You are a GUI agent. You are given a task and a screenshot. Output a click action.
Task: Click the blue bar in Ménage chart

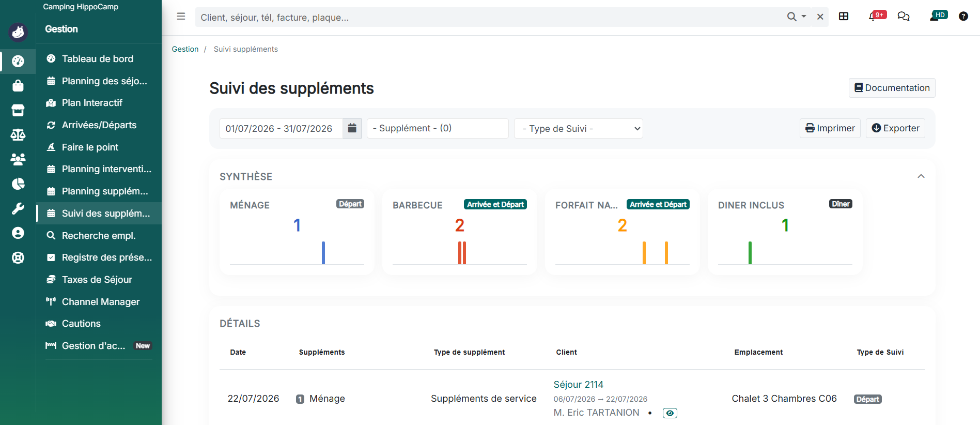[x=323, y=253]
